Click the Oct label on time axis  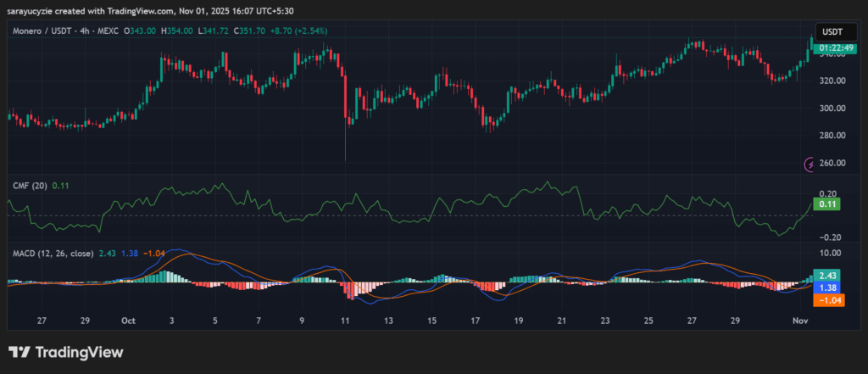click(128, 321)
